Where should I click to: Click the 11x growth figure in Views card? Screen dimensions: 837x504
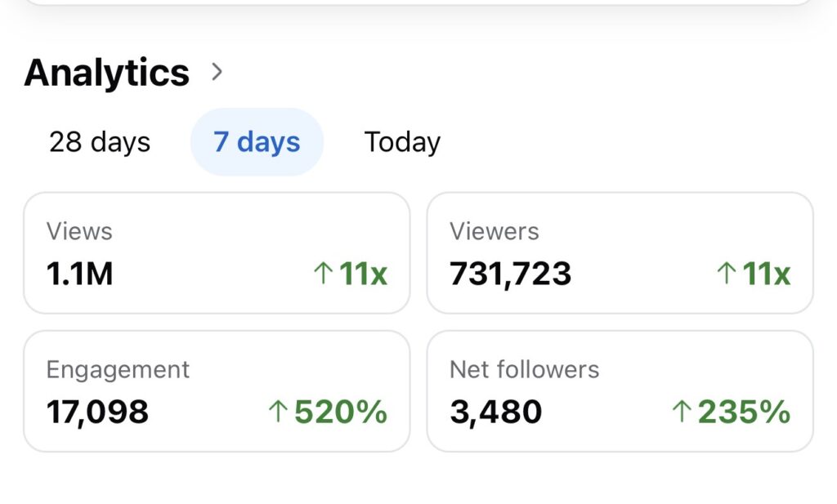[364, 274]
